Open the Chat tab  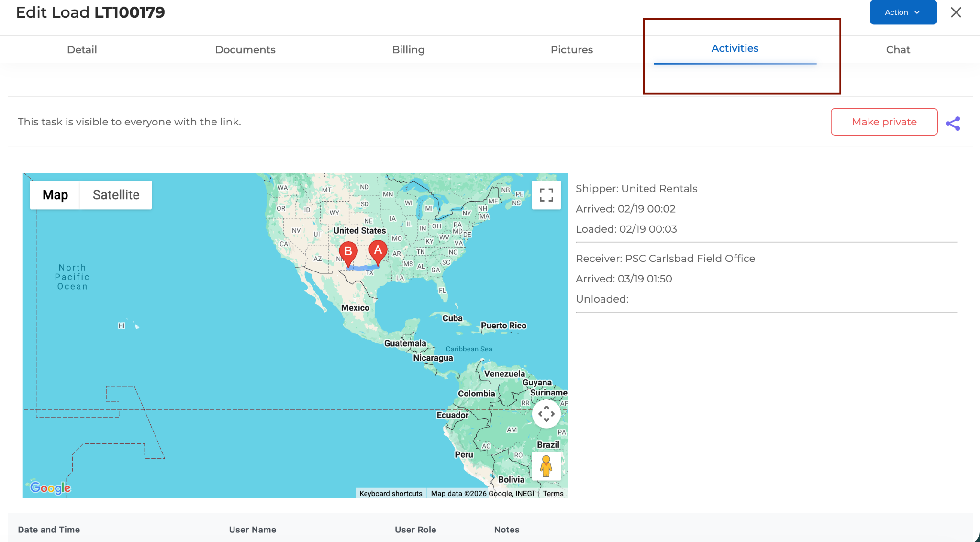(x=898, y=50)
